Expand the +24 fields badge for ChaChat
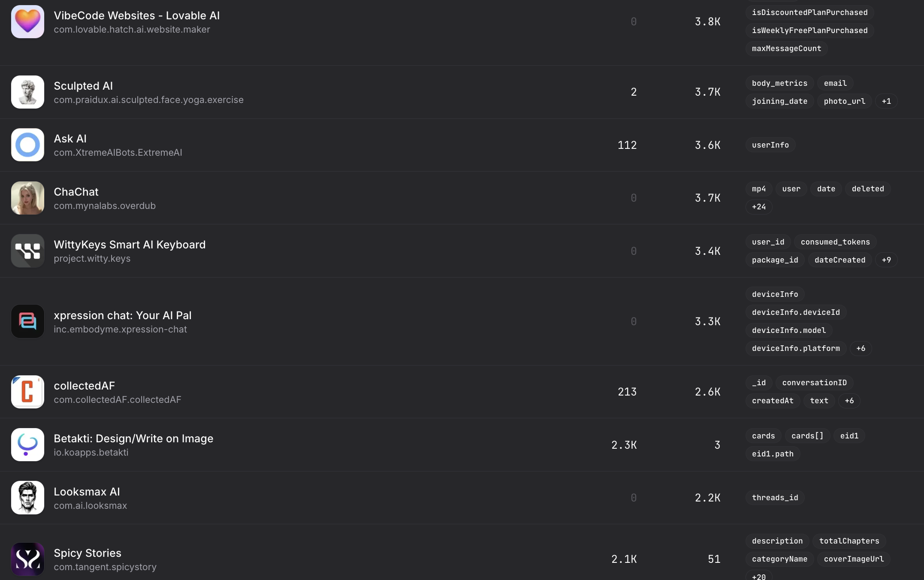 (758, 207)
